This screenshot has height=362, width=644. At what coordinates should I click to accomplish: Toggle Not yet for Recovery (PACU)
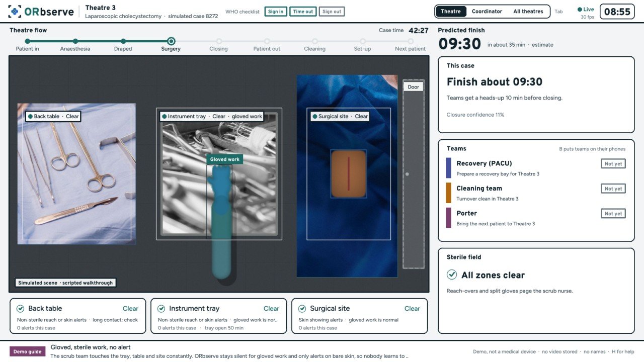point(613,164)
